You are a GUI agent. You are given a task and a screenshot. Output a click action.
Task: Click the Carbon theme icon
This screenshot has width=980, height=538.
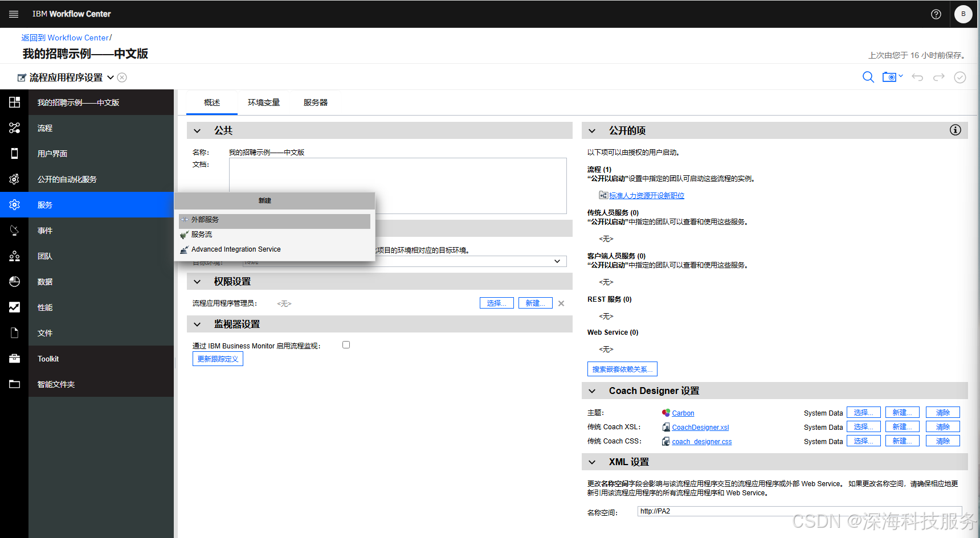click(x=665, y=413)
